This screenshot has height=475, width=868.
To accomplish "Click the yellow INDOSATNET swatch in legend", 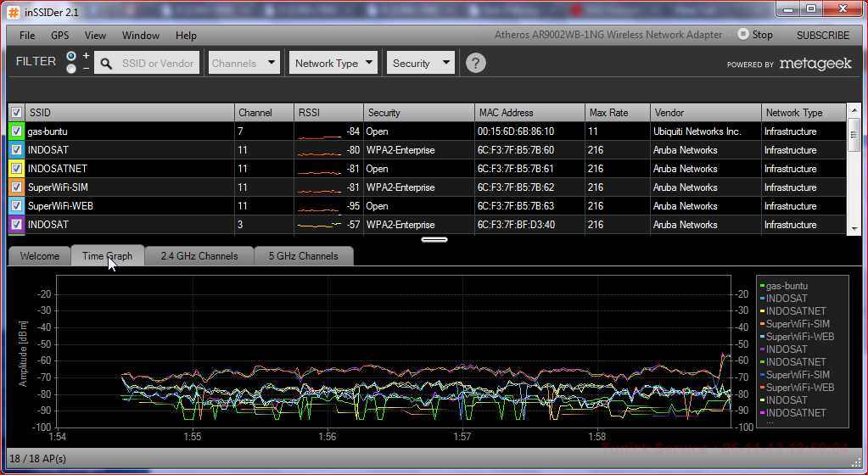I will point(762,311).
